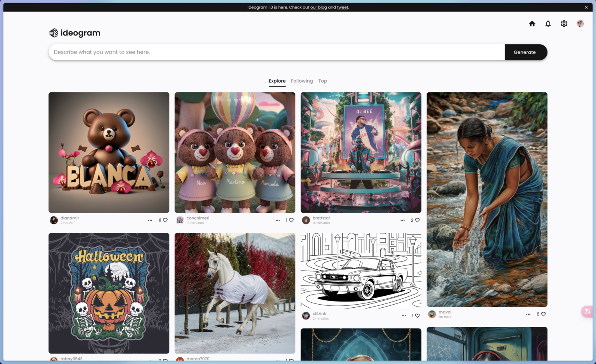This screenshot has width=596, height=364.
Task: Open the Halloween pumpkin skeleton image
Action: click(109, 293)
